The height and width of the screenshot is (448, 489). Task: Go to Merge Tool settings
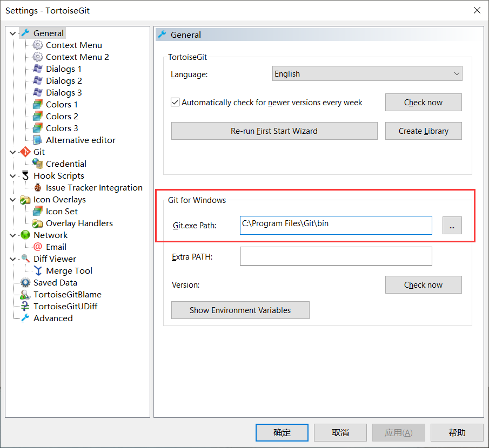[x=69, y=271]
